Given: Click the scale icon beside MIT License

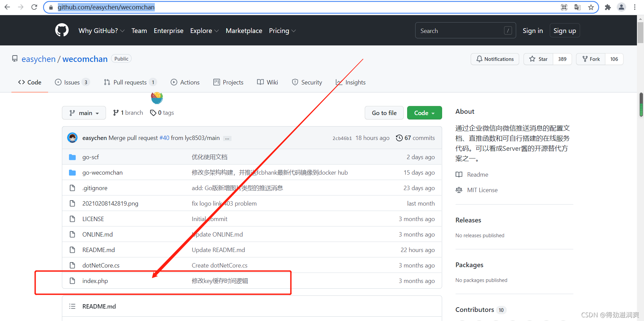Looking at the screenshot, I should click(459, 190).
